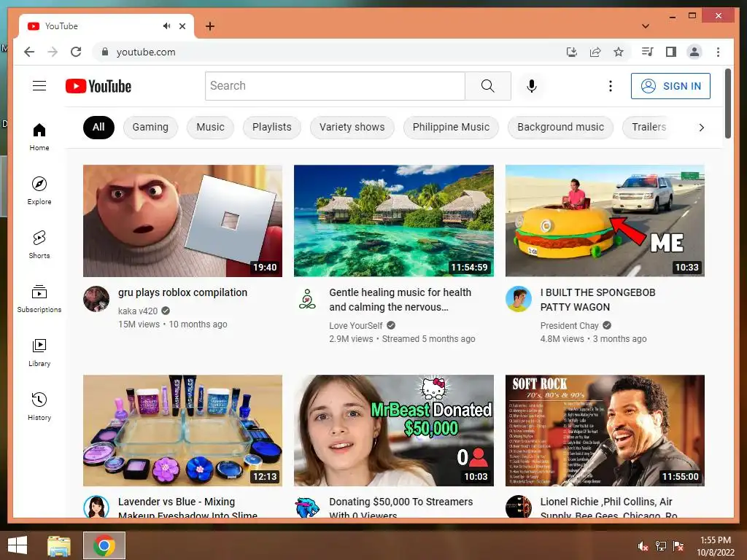
Task: Click the page vertical scrollbar
Action: pyautogui.click(x=727, y=104)
